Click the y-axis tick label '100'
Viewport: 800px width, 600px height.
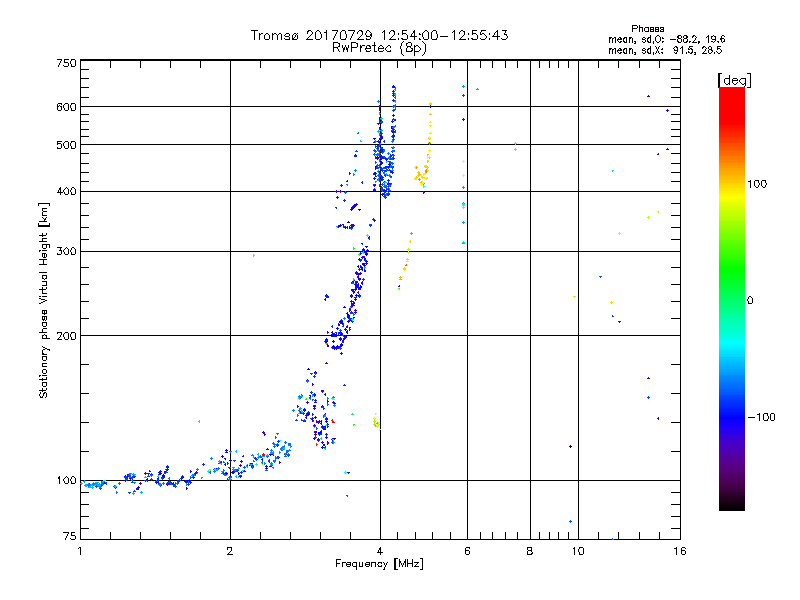point(66,481)
